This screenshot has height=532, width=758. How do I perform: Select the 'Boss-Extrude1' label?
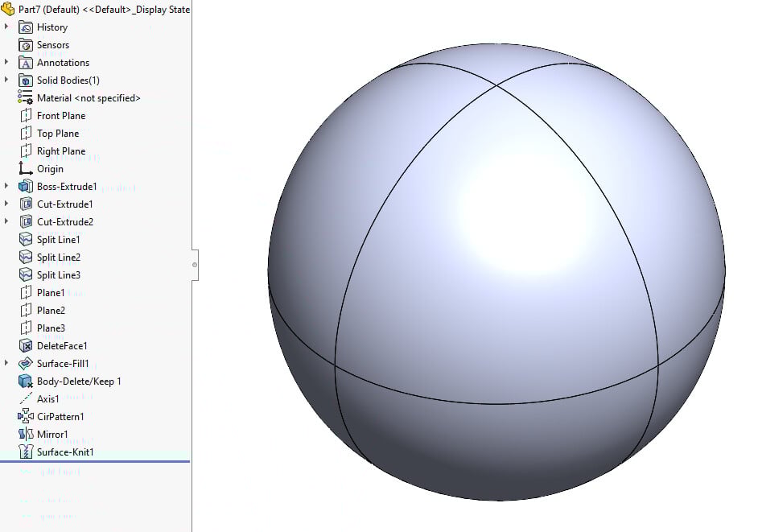[68, 187]
